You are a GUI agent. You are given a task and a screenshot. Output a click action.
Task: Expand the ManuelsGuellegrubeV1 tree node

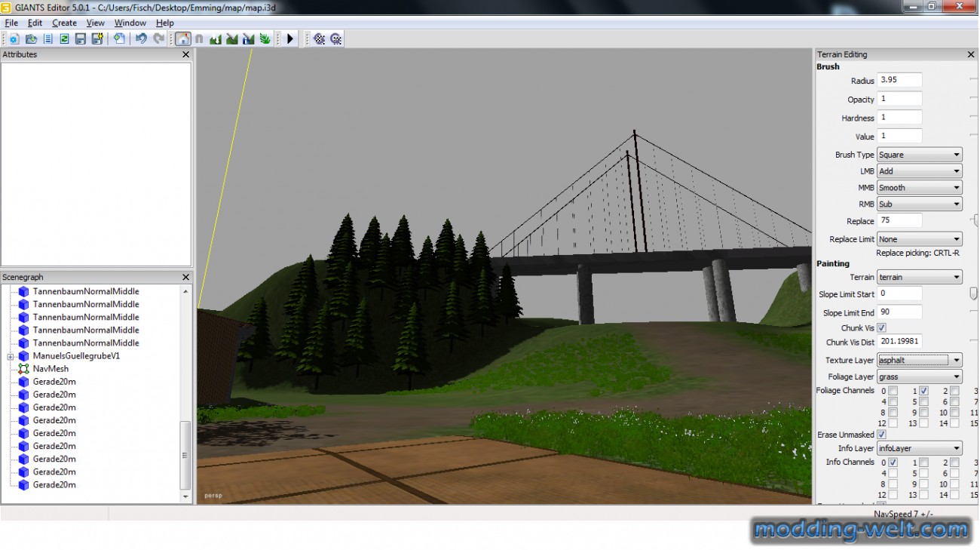[11, 356]
